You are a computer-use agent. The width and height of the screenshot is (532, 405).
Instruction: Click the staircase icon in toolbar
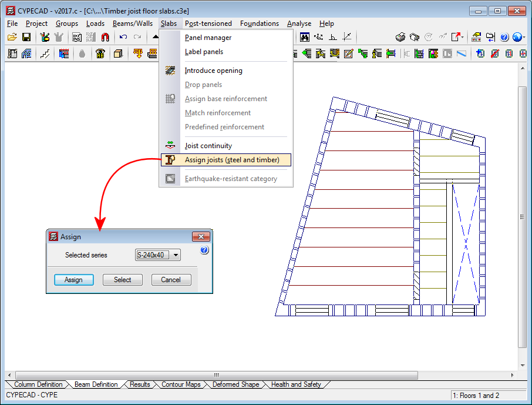pos(45,53)
